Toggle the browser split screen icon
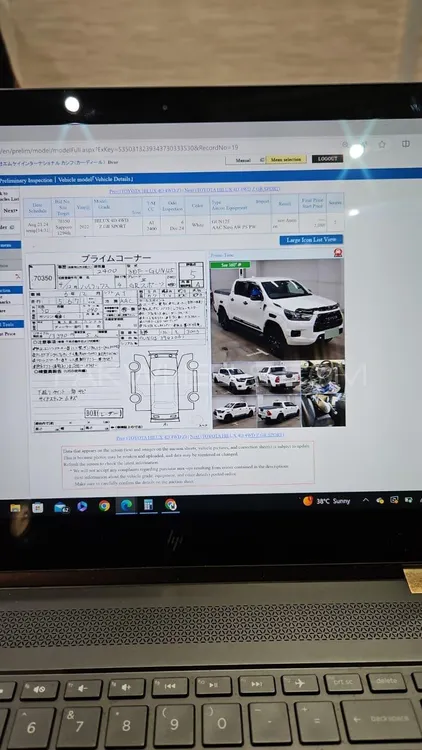Viewport: 422px width, 750px height. [x=406, y=143]
